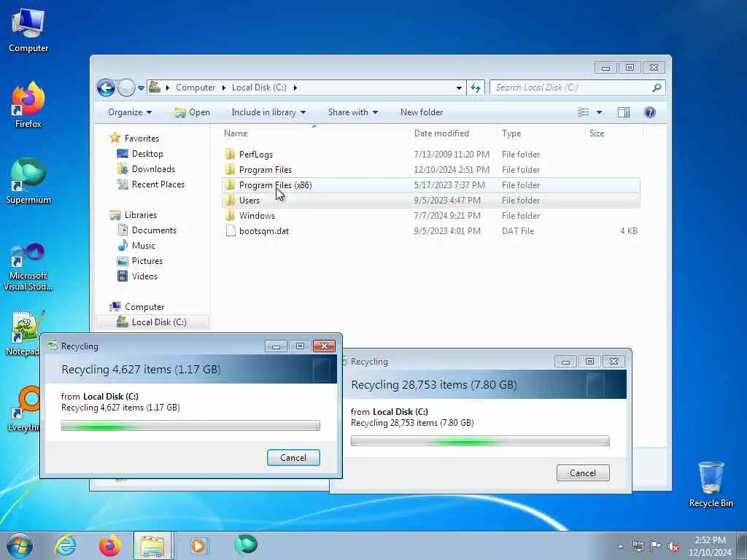
Task: Open the Notepad++ desktop shortcut
Action: click(24, 332)
